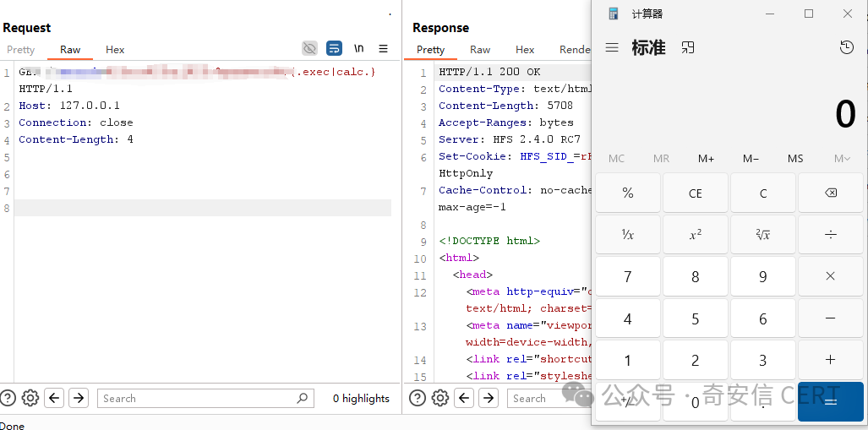Click the minus key on Calculator
This screenshot has width=868, height=430.
pos(830,318)
